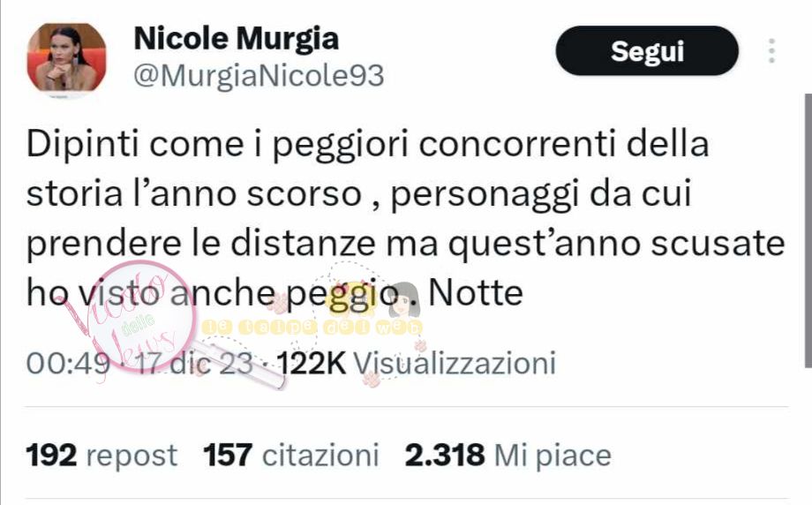Open the 122K Visualizzazioni stats
This screenshot has height=505, width=812.
click(x=417, y=363)
